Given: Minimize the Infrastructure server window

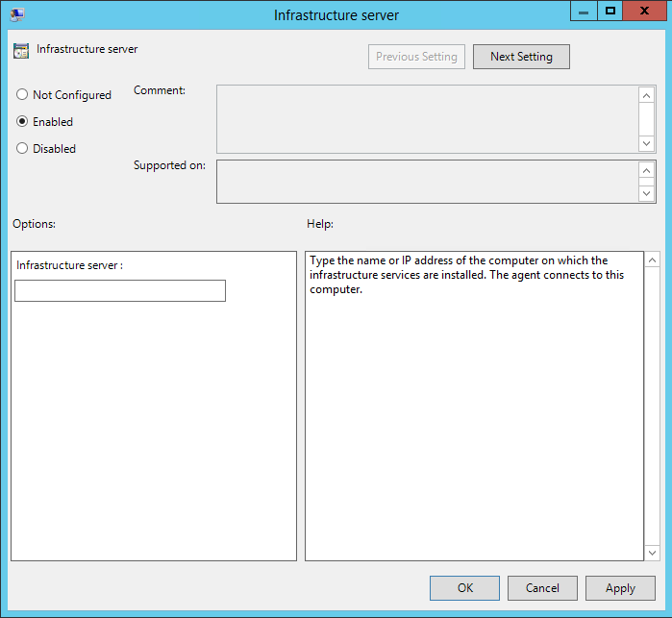Looking at the screenshot, I should pos(584,11).
